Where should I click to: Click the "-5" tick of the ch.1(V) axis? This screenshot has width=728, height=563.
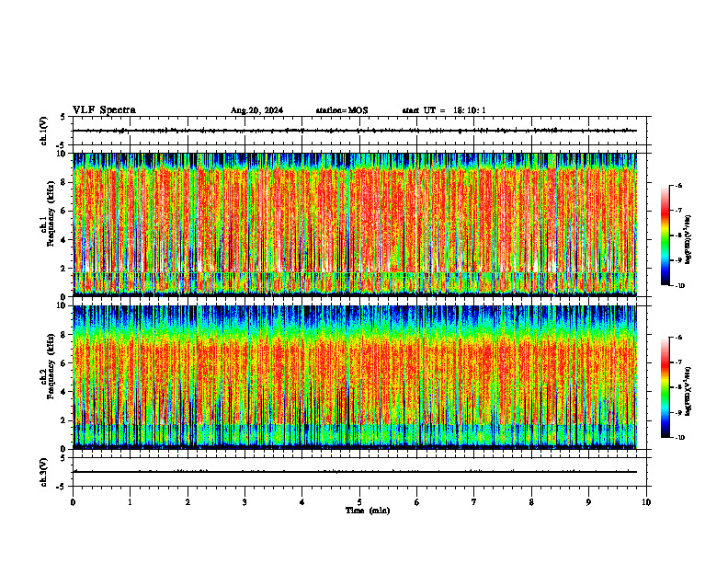(x=61, y=145)
